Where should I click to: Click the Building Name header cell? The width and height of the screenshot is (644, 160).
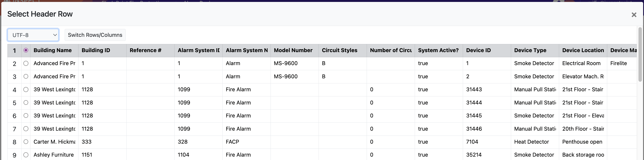pos(54,50)
